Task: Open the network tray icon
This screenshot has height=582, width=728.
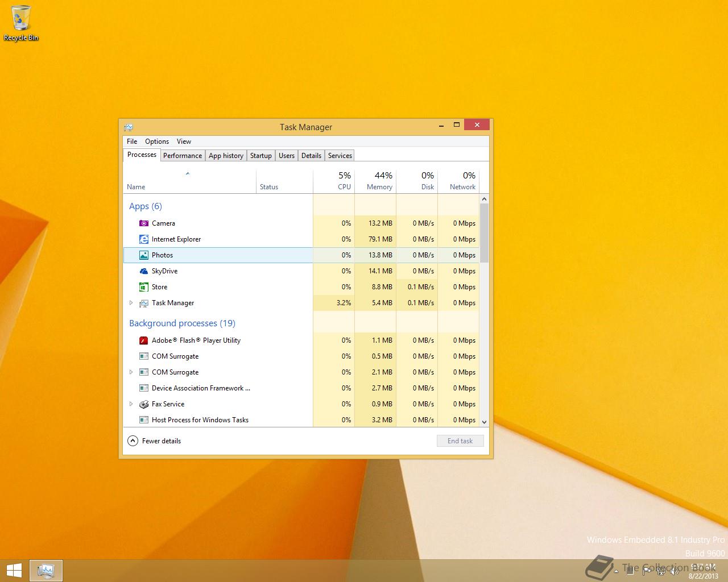Action: (x=660, y=571)
